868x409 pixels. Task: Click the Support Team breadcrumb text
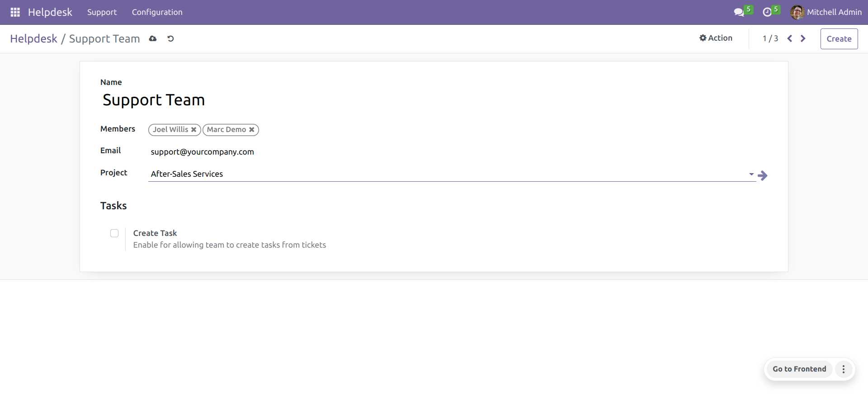[104, 39]
